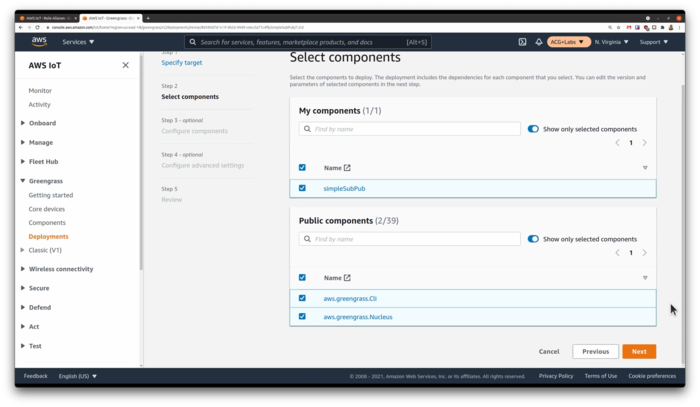Focus the AWS services search box
The image size is (700, 407).
point(308,42)
